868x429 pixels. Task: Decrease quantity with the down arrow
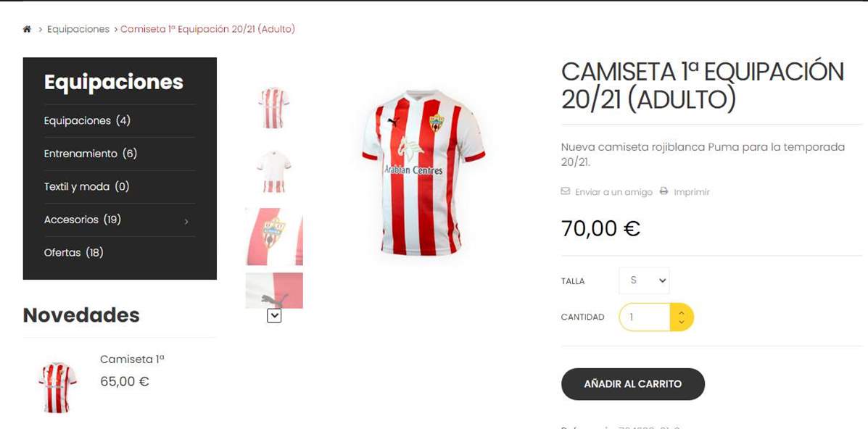pyautogui.click(x=682, y=322)
